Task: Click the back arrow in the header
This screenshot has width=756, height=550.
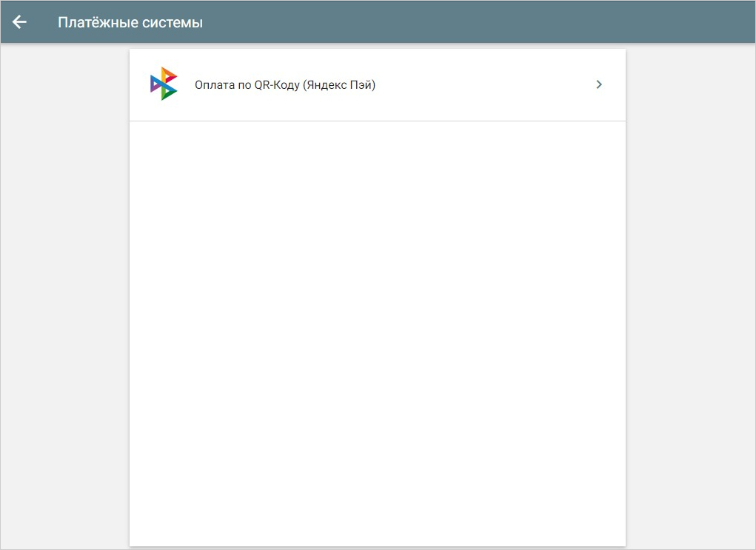Action: tap(19, 22)
